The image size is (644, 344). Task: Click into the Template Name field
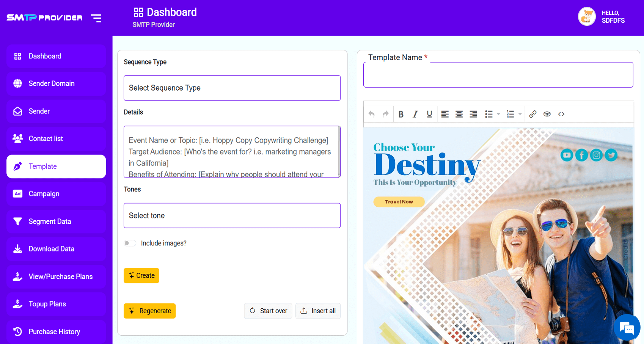click(x=498, y=75)
